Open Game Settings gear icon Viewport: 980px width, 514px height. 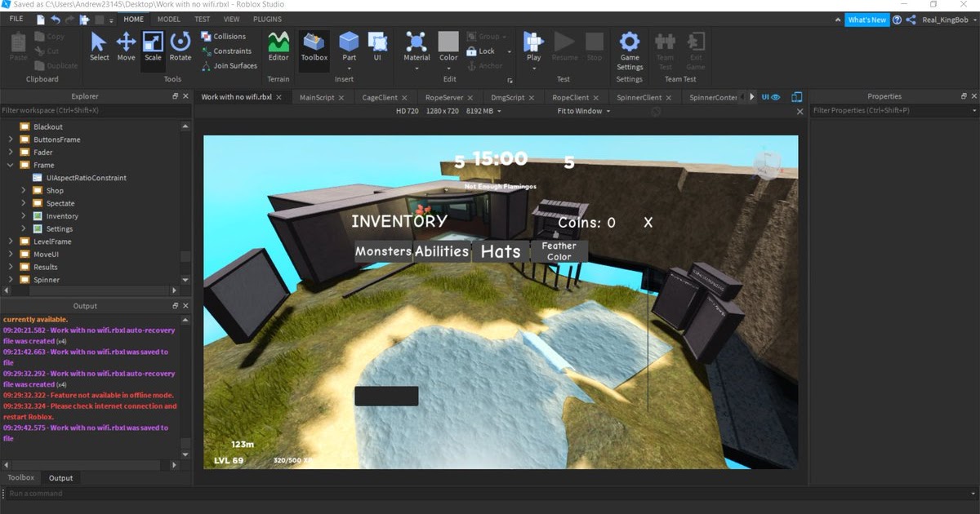point(630,42)
